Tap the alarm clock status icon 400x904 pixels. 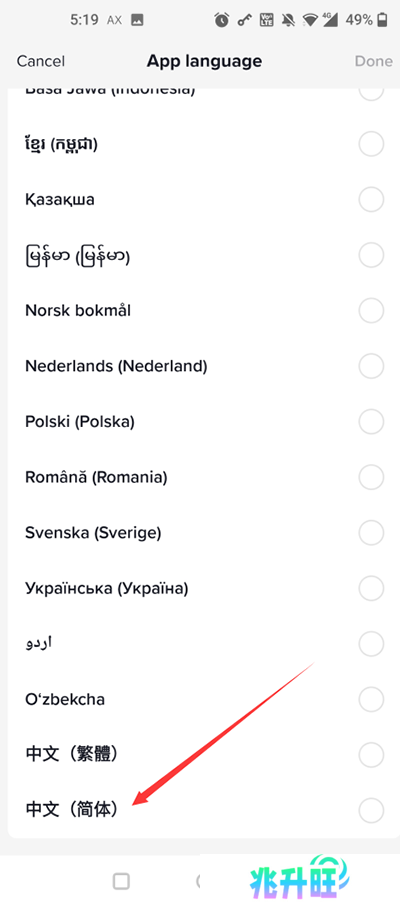tap(221, 20)
